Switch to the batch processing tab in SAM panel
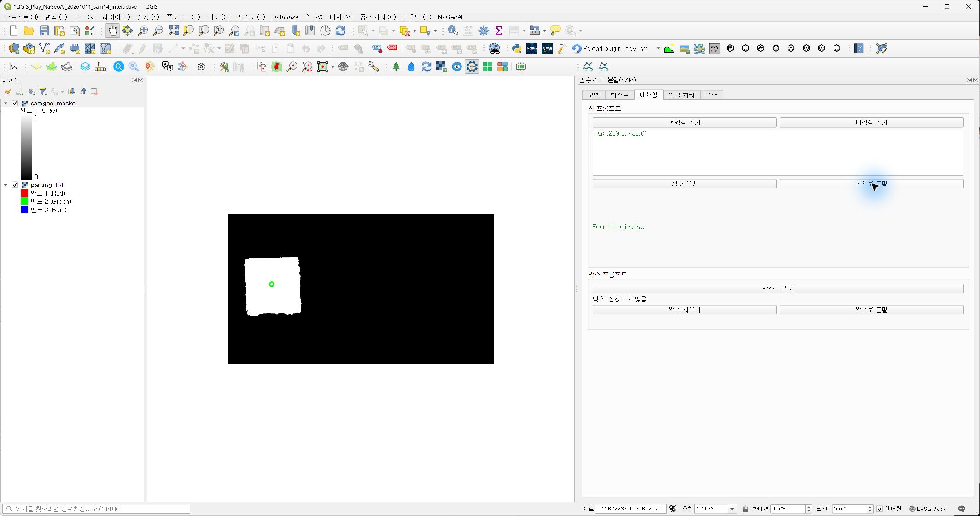This screenshot has height=516, width=980. click(681, 95)
